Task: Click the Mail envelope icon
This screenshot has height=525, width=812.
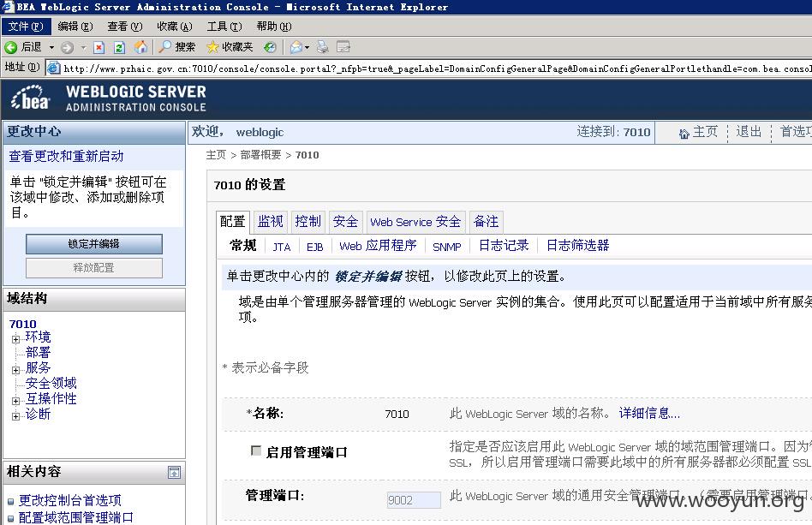Action: click(x=296, y=48)
